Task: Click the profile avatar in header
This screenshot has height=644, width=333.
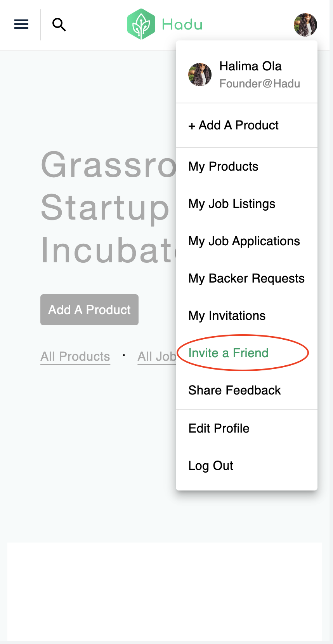Action: tap(305, 25)
